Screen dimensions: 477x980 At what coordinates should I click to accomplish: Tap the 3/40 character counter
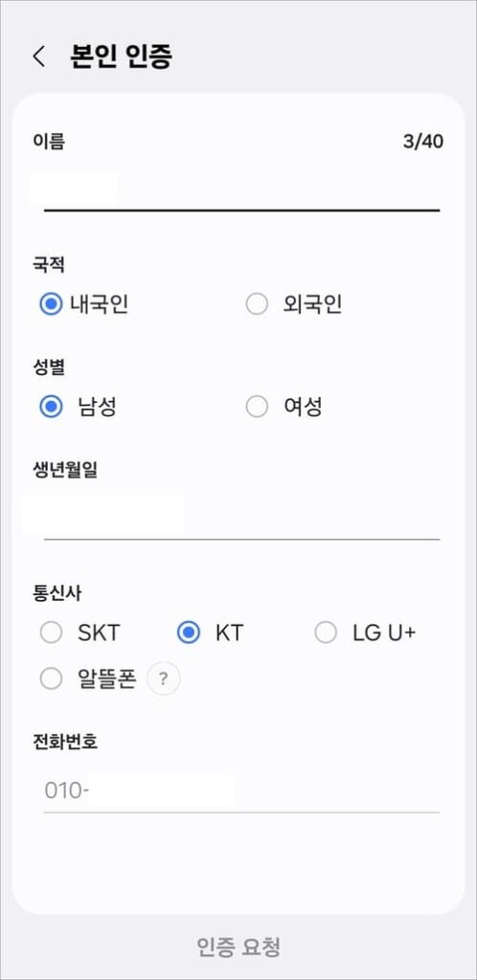pos(423,142)
